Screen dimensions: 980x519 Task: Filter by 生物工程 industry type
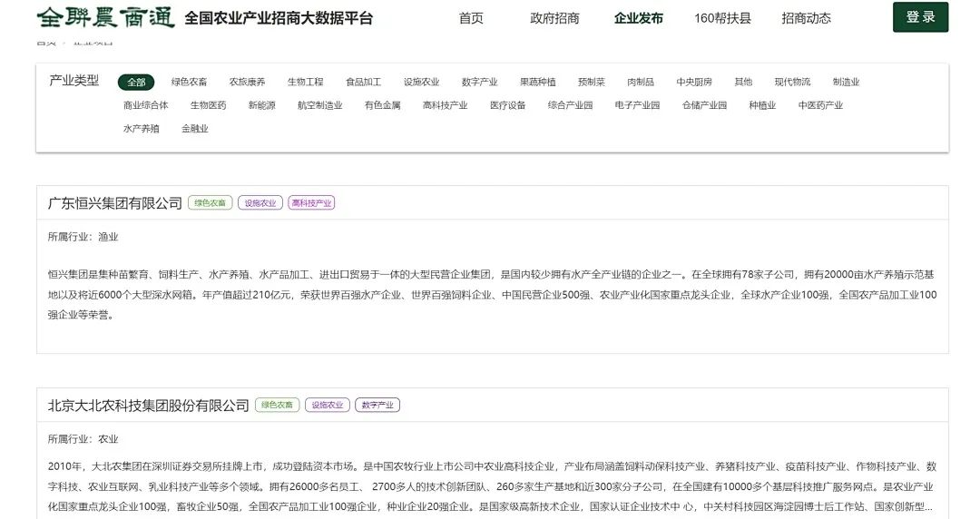(305, 82)
